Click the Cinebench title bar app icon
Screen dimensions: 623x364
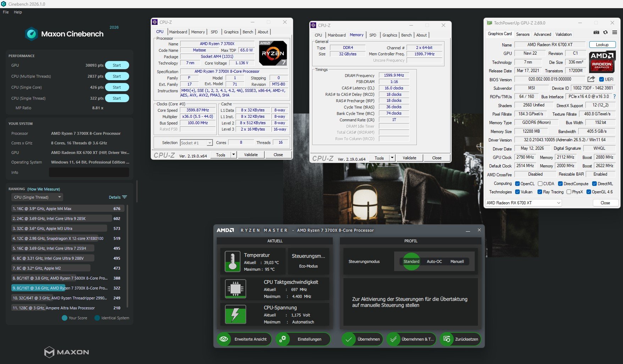[x=4, y=4]
